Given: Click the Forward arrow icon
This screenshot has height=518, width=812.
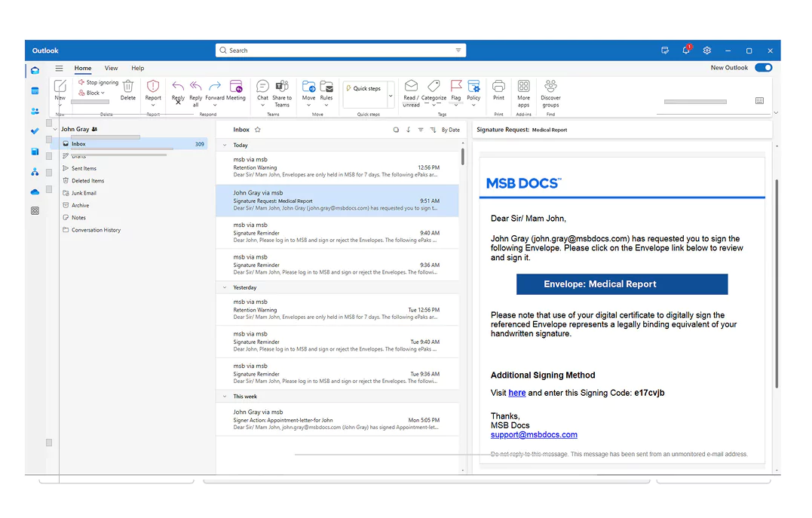Looking at the screenshot, I should click(215, 87).
